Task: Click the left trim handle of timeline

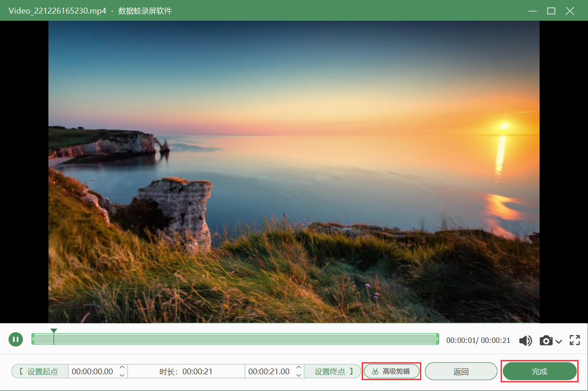Action: [x=33, y=339]
